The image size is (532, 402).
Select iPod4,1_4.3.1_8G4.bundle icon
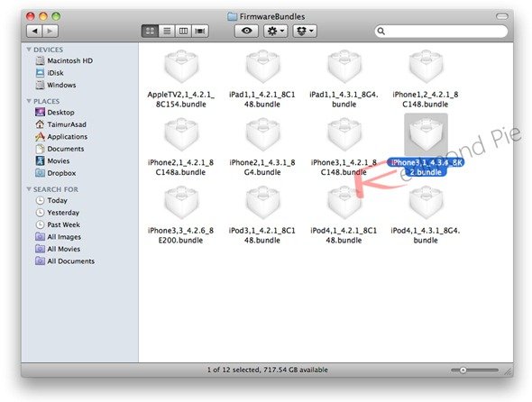426,203
